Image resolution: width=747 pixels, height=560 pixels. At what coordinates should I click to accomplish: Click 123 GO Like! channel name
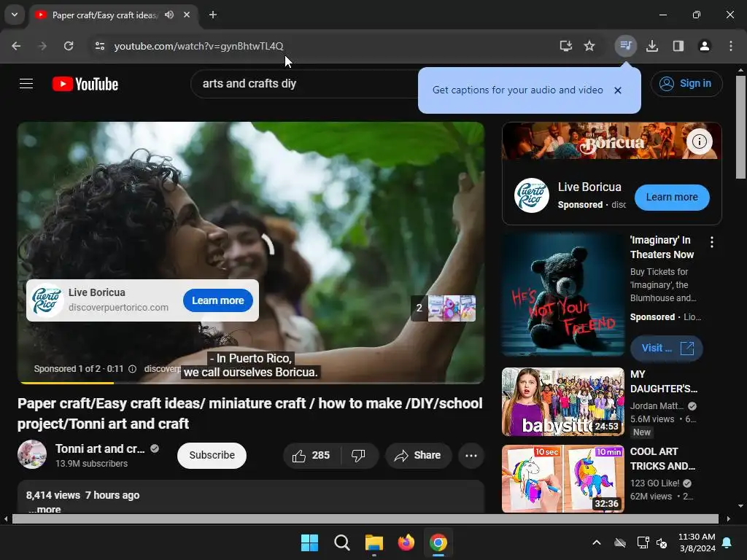pos(654,483)
